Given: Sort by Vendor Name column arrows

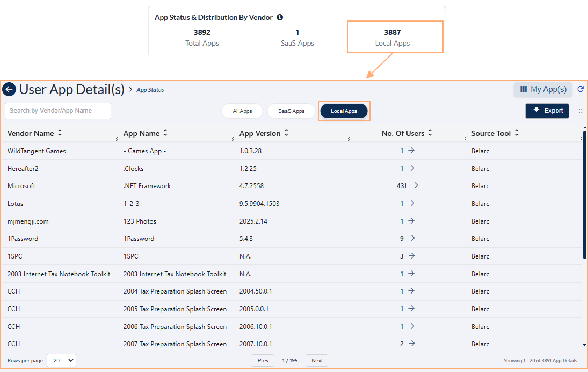Looking at the screenshot, I should click(60, 133).
